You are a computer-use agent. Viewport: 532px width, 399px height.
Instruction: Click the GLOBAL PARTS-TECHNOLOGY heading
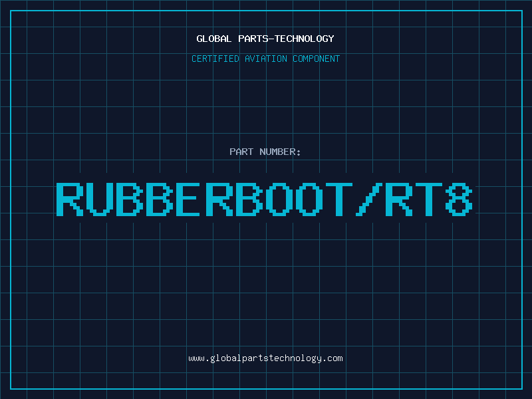pos(265,39)
